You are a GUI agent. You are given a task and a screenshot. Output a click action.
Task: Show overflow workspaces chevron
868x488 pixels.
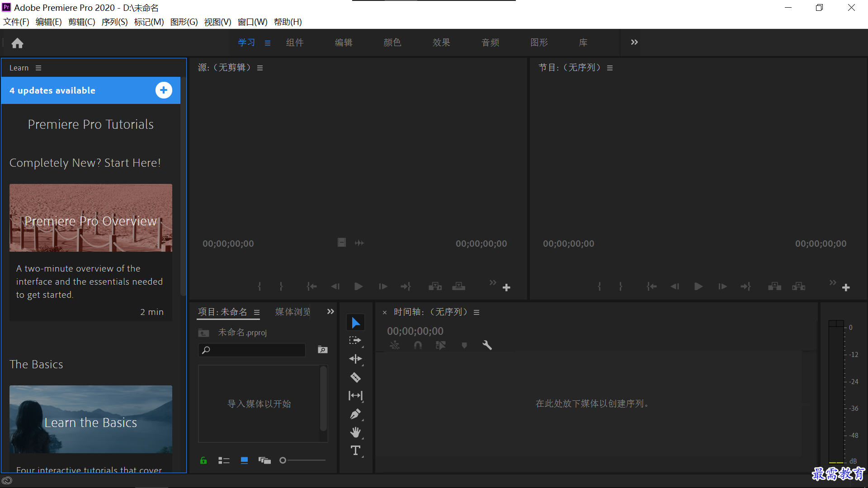(x=634, y=42)
